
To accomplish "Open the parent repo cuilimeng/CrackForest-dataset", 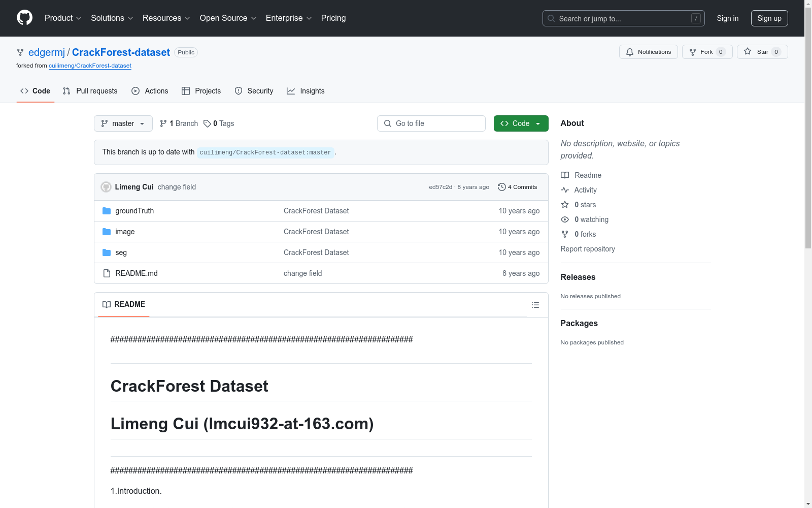I will coord(90,66).
